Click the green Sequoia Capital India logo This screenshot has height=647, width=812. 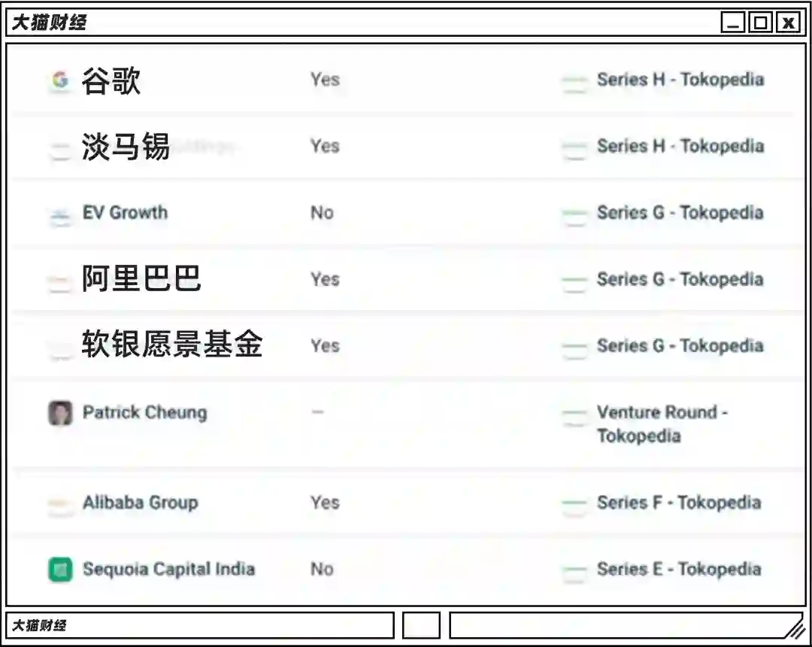[x=61, y=570]
